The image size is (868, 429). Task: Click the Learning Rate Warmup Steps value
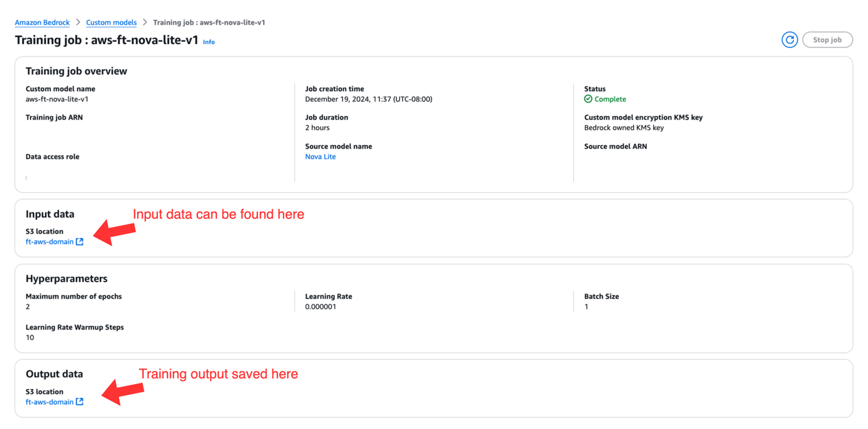coord(30,337)
